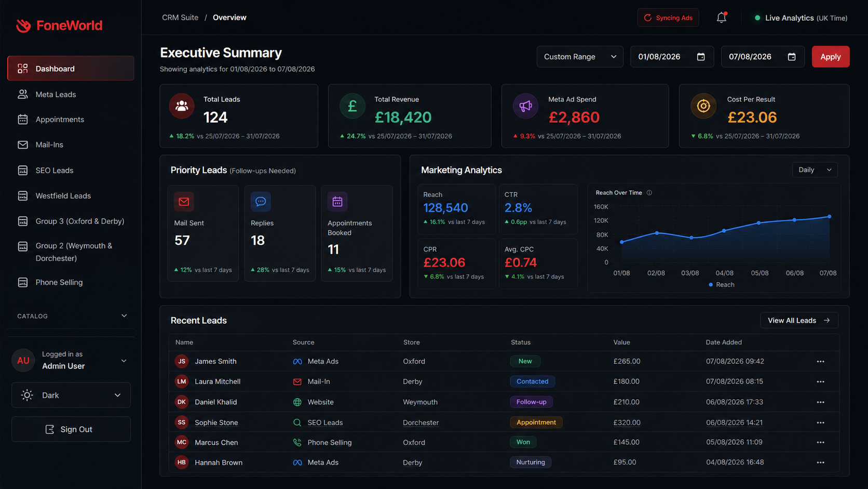Click the Appointments Booked calendar icon
The height and width of the screenshot is (489, 868).
coord(337,202)
